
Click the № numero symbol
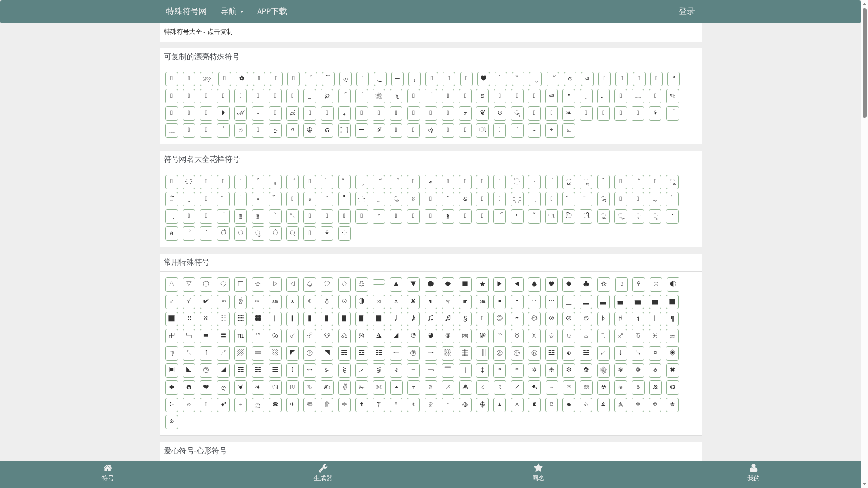coord(482,336)
